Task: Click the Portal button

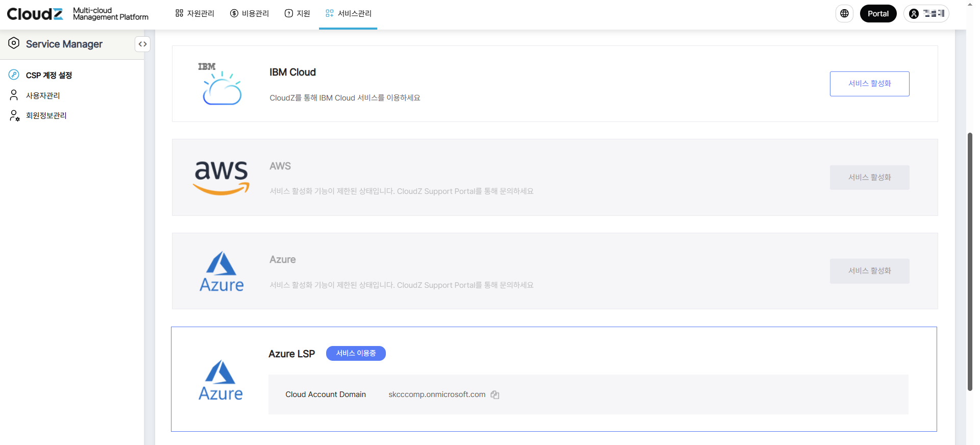Action: tap(878, 14)
